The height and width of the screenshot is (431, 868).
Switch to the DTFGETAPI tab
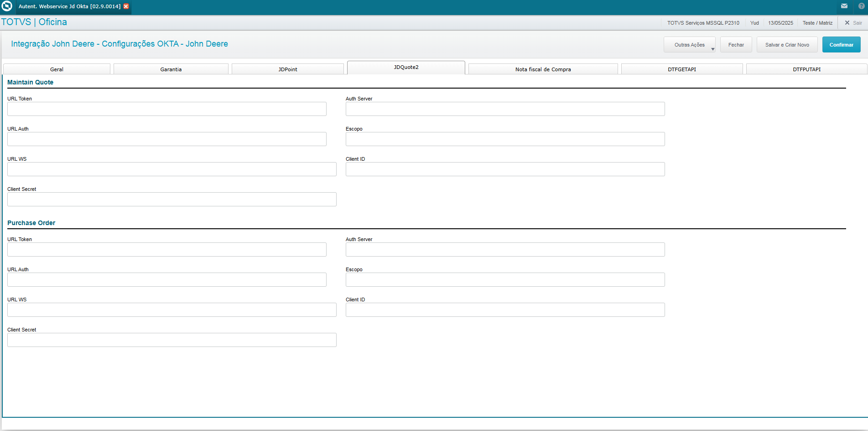[682, 69]
